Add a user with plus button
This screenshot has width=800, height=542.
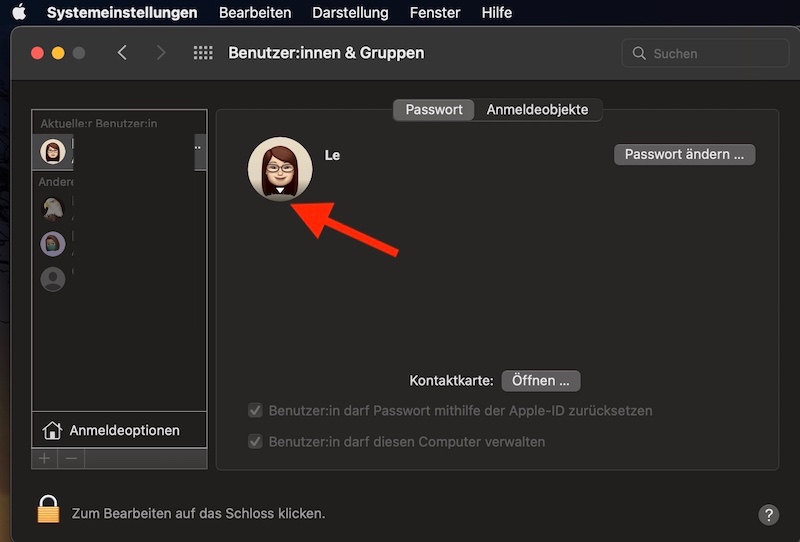tap(44, 459)
